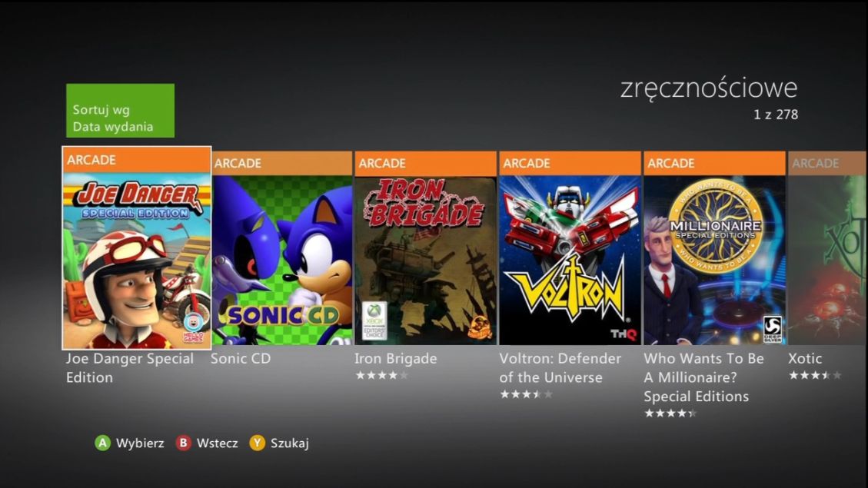Open the Millionaire Special Editions cover

(x=714, y=260)
